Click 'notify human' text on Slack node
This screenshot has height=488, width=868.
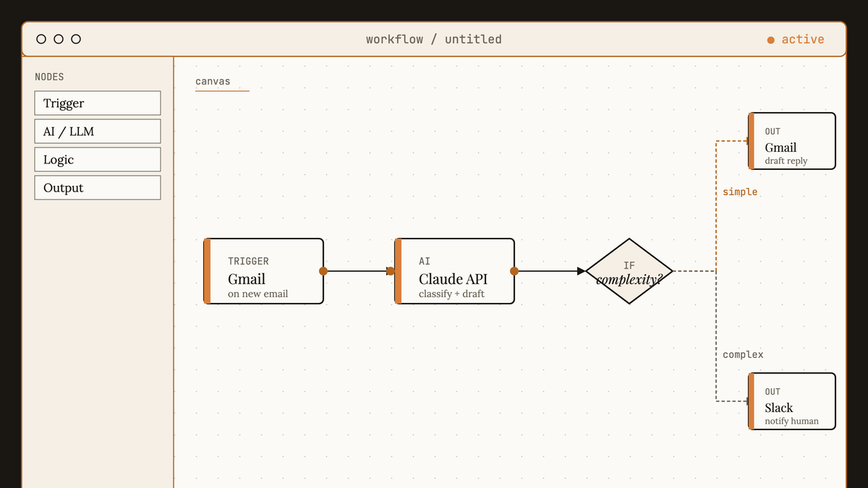click(x=792, y=421)
